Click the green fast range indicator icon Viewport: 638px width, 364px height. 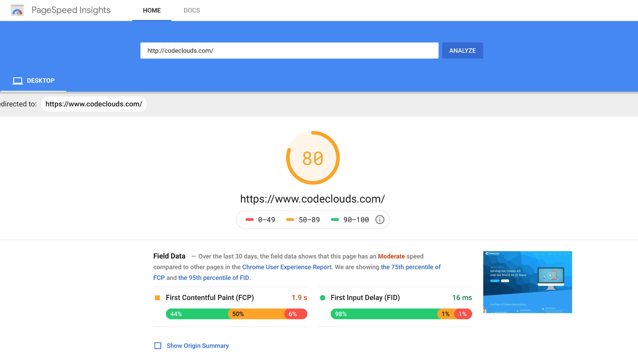click(334, 219)
